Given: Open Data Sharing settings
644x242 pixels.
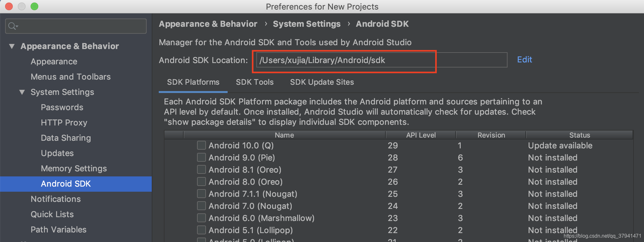Looking at the screenshot, I should click(x=66, y=138).
